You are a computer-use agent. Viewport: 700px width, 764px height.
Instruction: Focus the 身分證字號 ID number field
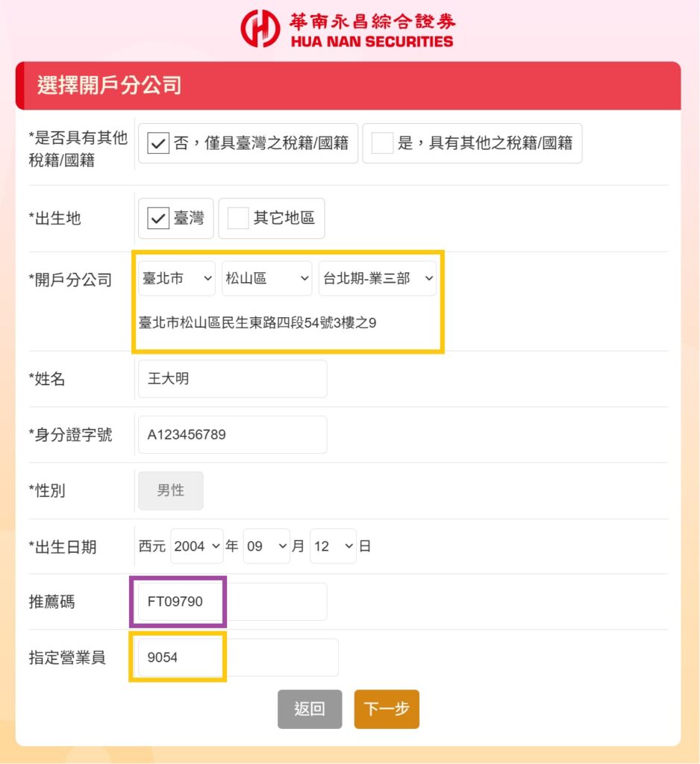click(x=232, y=434)
